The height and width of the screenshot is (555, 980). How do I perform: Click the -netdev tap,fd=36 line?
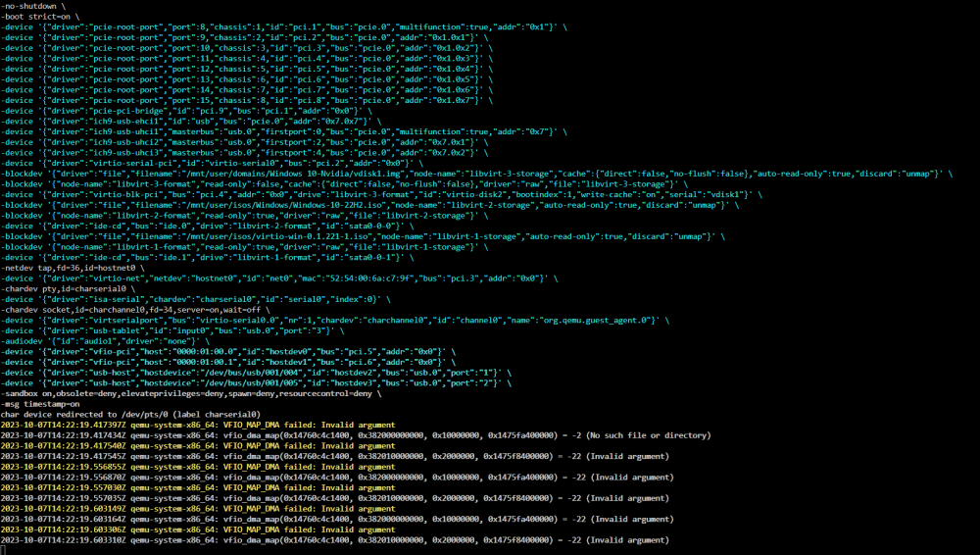click(x=72, y=268)
